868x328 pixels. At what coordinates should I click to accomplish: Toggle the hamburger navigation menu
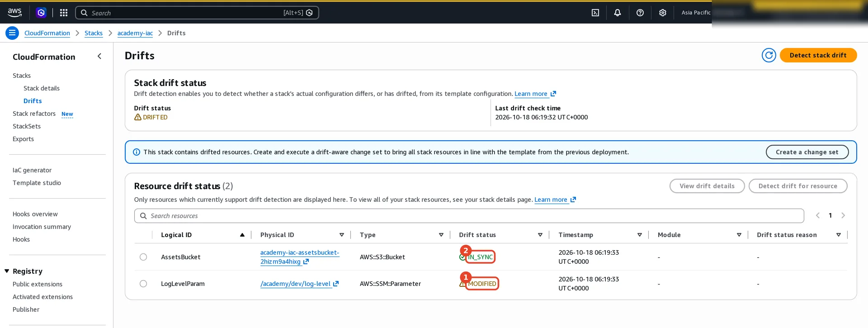[12, 33]
